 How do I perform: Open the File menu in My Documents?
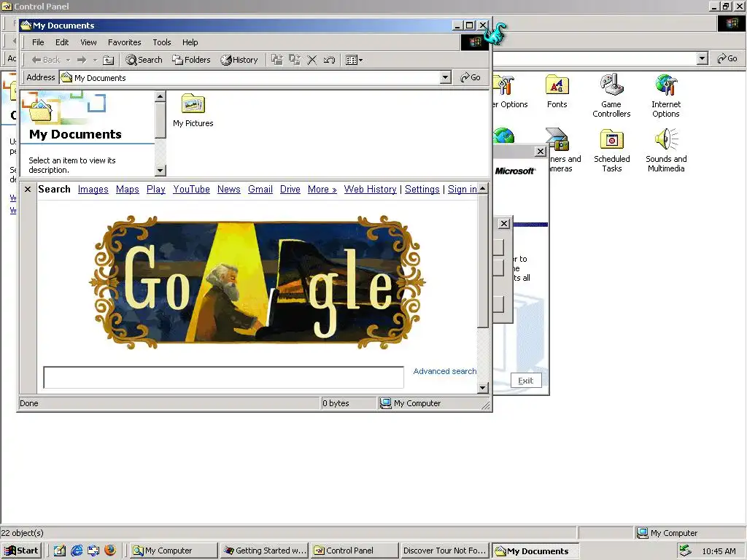(38, 42)
